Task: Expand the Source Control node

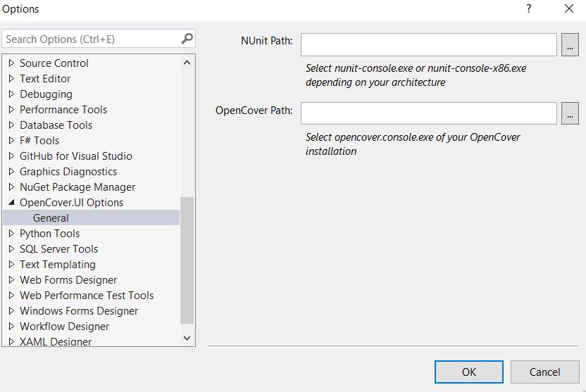Action: [x=11, y=63]
